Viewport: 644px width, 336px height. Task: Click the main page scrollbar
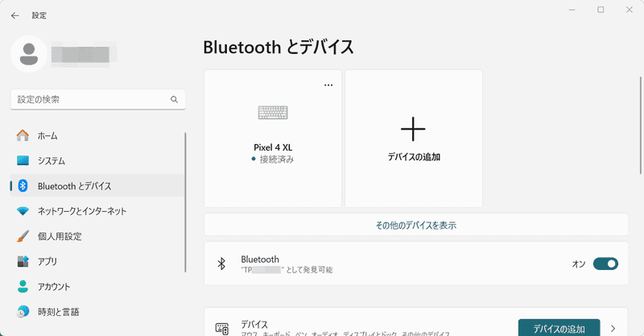point(640,126)
